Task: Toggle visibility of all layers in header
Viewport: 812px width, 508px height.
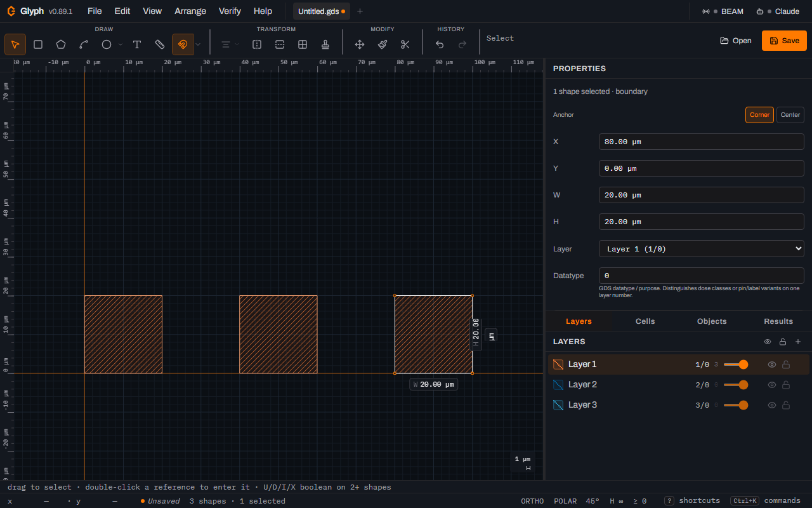Action: pyautogui.click(x=768, y=342)
